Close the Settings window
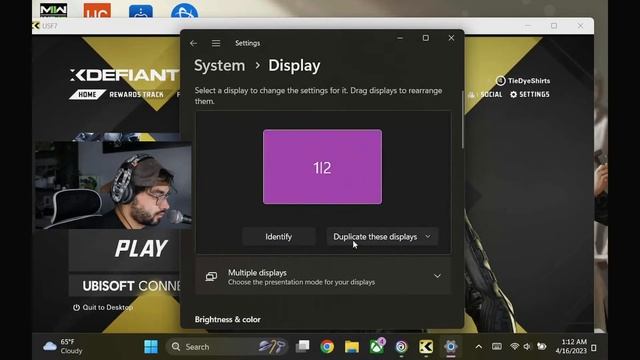Viewport: 640px width, 360px height. (451, 38)
